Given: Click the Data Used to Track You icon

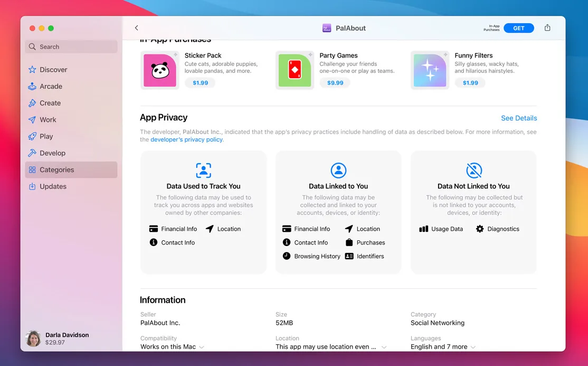Looking at the screenshot, I should coord(203,170).
